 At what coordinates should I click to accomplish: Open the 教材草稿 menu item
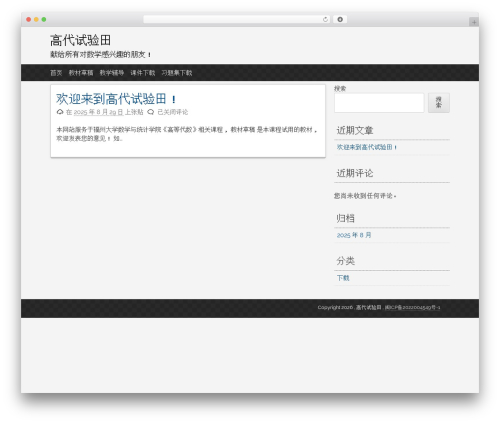click(81, 73)
